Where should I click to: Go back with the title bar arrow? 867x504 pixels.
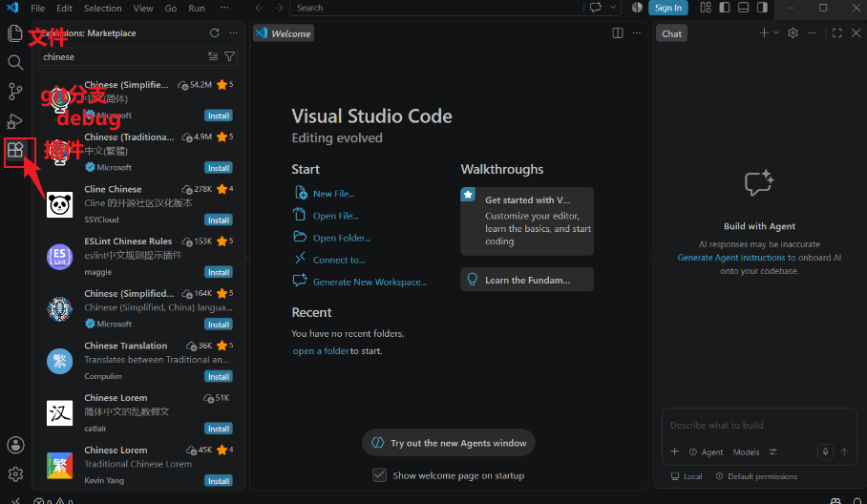[260, 8]
